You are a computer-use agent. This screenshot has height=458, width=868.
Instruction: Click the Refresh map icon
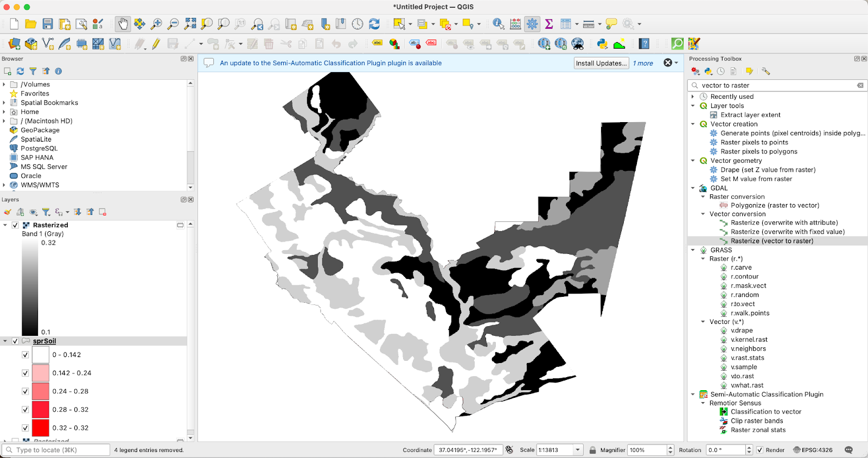(374, 24)
